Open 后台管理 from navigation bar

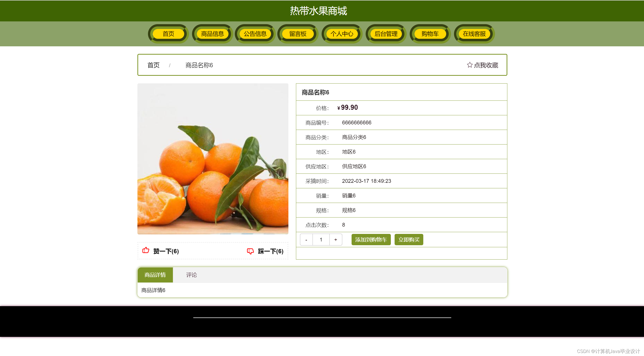tap(386, 34)
